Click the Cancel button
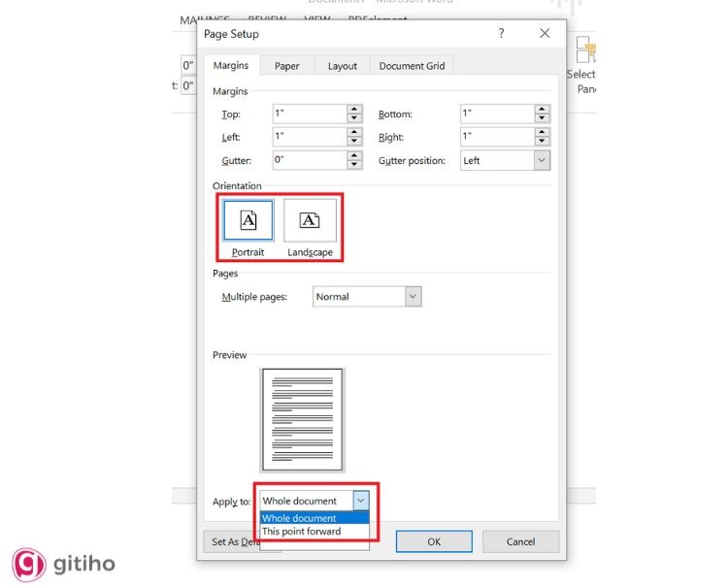This screenshot has width=728, height=586. [x=520, y=541]
